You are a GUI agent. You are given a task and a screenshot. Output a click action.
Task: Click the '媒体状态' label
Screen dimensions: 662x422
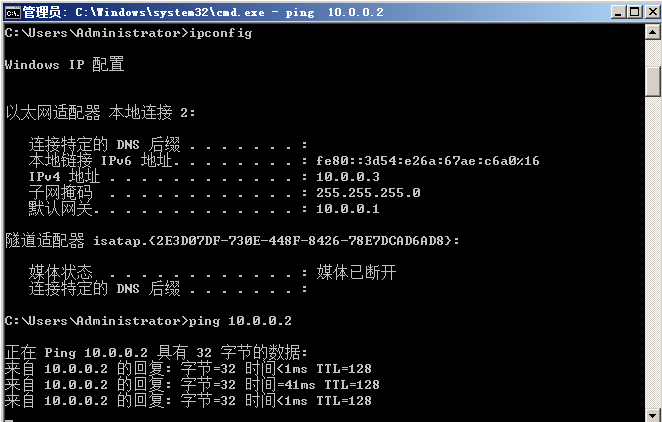(60, 273)
